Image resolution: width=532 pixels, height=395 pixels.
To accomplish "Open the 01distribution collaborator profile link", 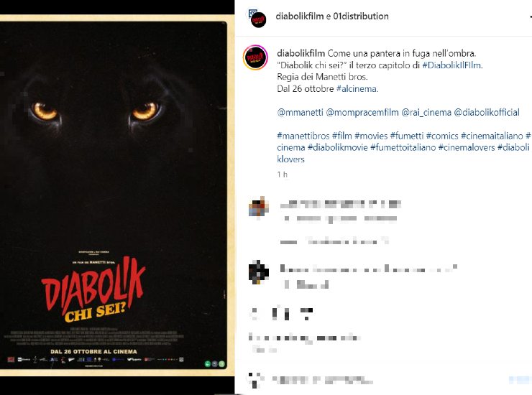I will [x=361, y=17].
